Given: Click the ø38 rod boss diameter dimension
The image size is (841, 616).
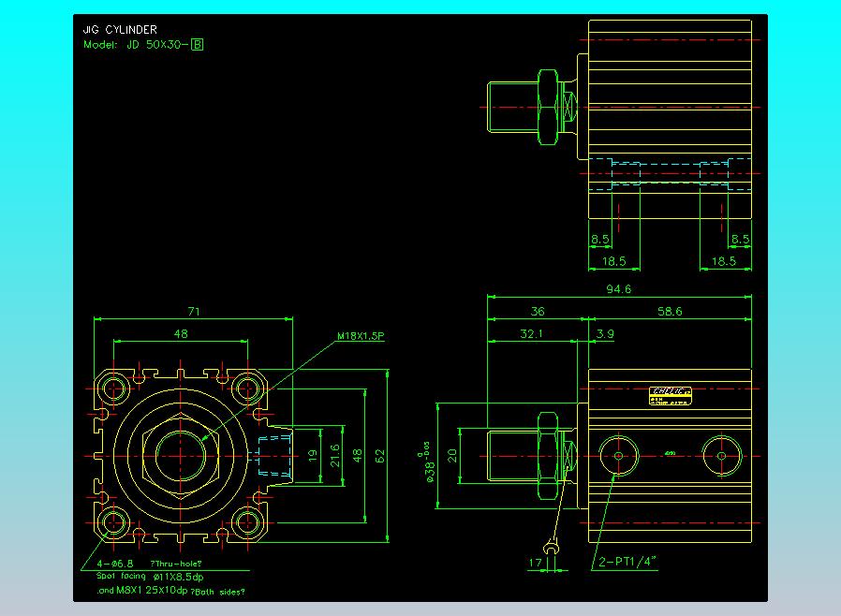Looking at the screenshot, I should coord(428,462).
